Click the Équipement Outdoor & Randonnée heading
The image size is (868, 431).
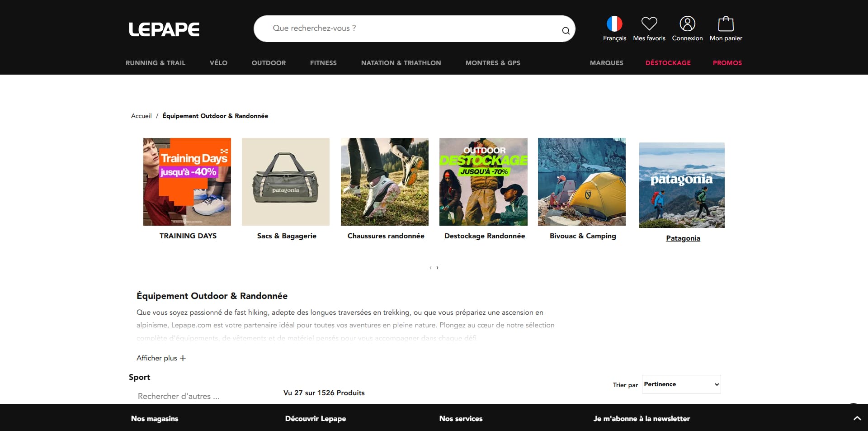coord(212,296)
